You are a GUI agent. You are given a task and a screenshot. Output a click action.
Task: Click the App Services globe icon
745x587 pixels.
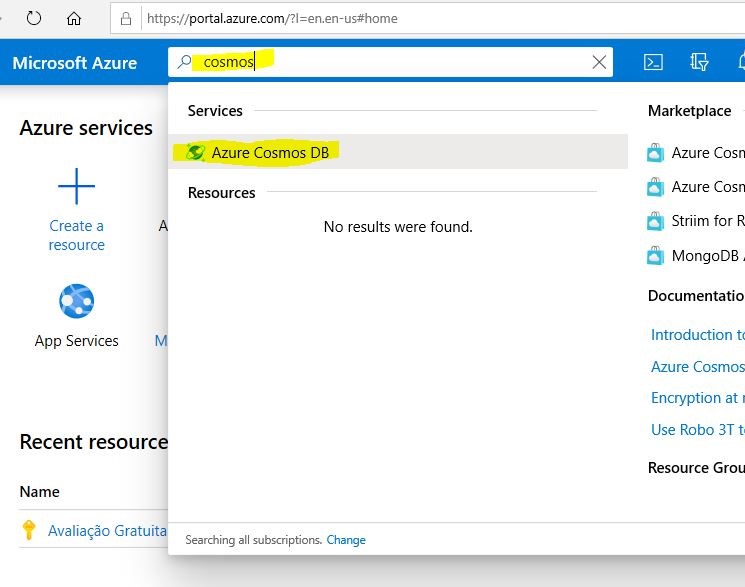point(76,301)
